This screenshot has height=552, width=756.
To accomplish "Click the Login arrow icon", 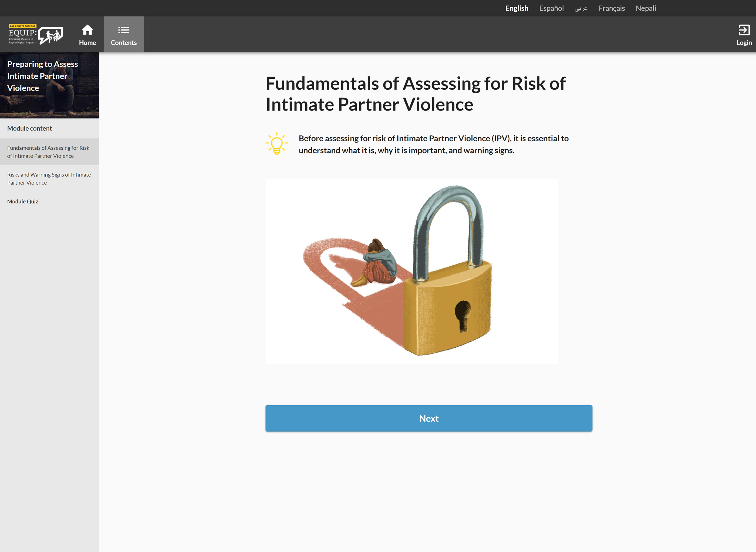I will 744,30.
